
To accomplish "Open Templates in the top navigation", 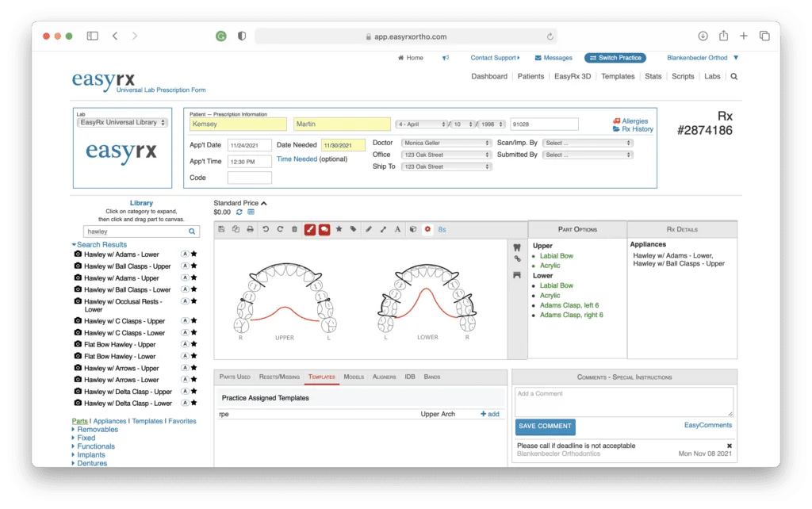I will (x=618, y=76).
